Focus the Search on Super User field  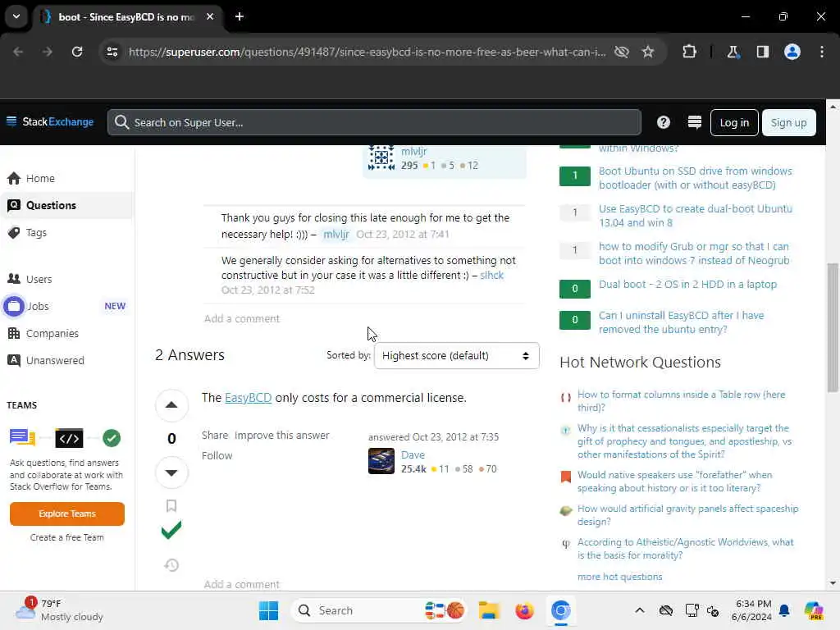tap(374, 123)
